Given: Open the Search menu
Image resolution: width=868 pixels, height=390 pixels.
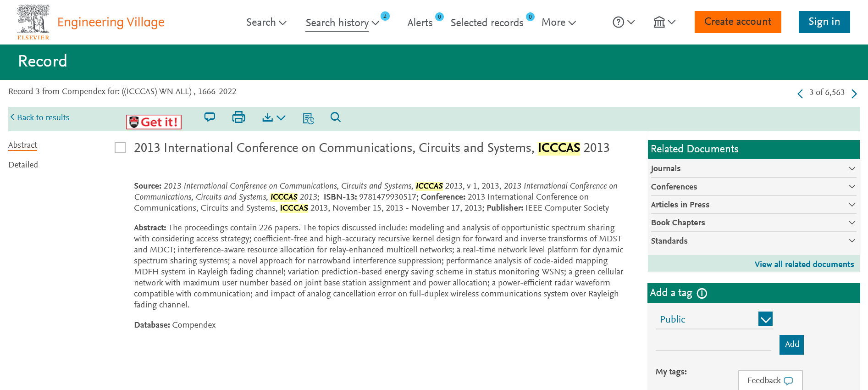Looking at the screenshot, I should [x=266, y=22].
